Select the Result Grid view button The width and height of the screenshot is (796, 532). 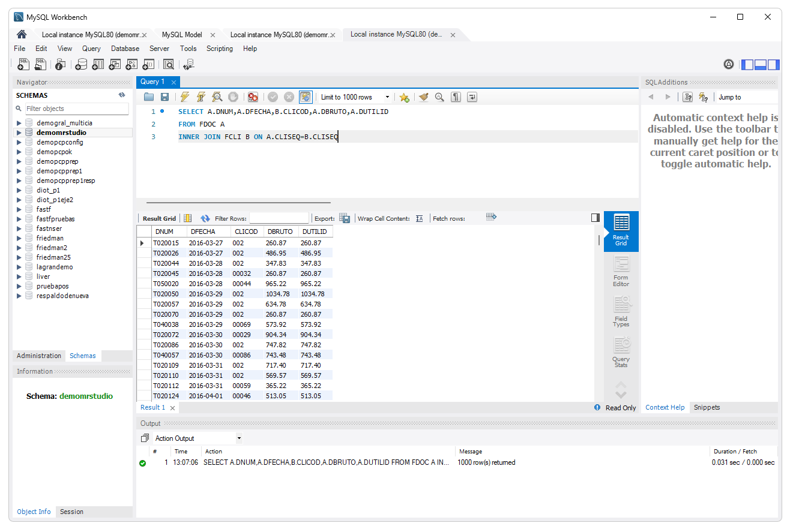click(621, 231)
